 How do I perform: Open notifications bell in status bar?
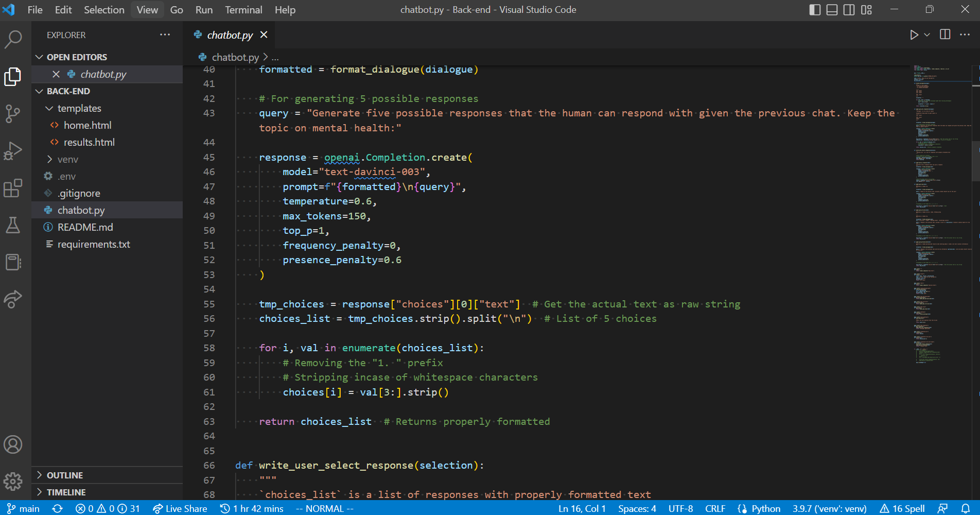pyautogui.click(x=966, y=508)
